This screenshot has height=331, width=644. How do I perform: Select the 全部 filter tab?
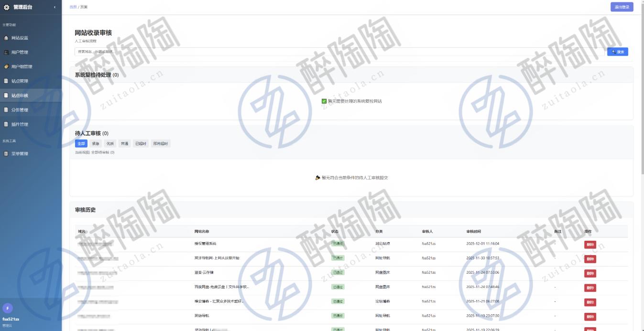tap(81, 144)
